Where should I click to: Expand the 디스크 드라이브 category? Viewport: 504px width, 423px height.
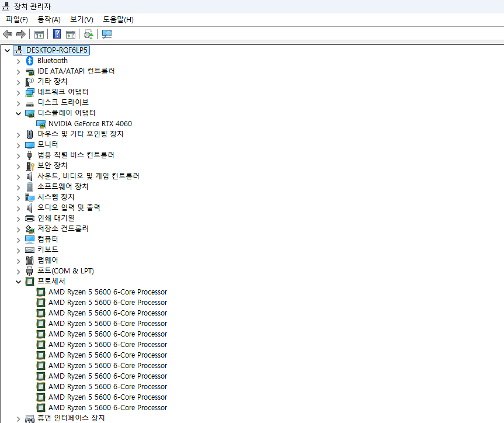(x=18, y=103)
